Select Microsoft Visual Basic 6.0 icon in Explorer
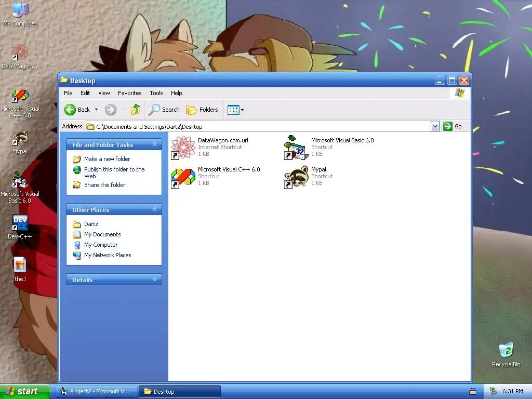The image size is (532, 399). (297, 147)
